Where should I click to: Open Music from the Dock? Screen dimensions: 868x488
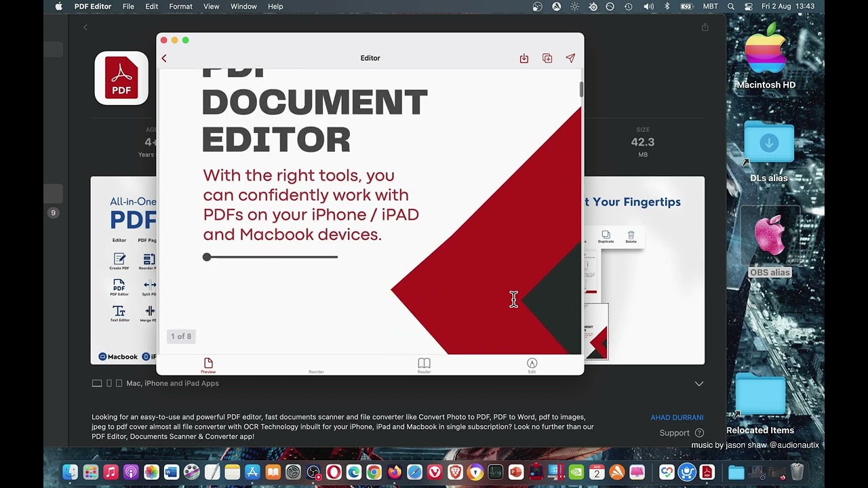(111, 472)
